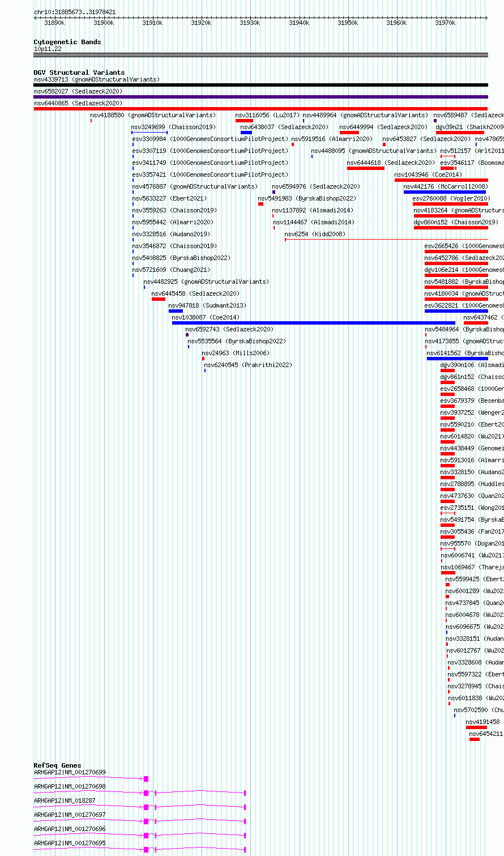This screenshot has width=504, height=856.
Task: Select the red bar under nsv3116056
Action: (244, 121)
